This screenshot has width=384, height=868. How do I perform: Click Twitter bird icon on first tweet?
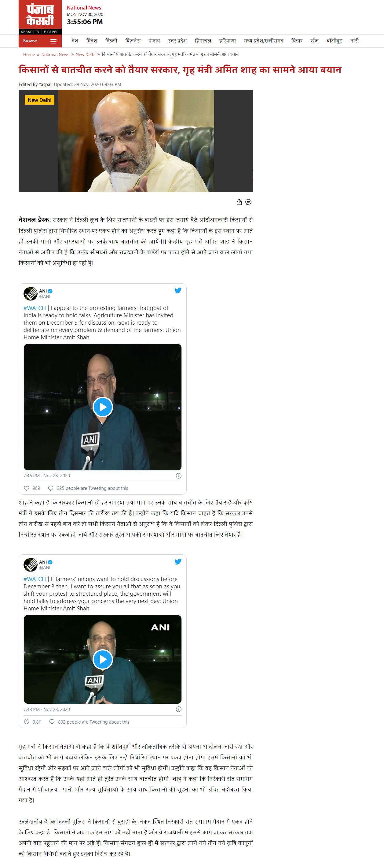click(x=178, y=290)
